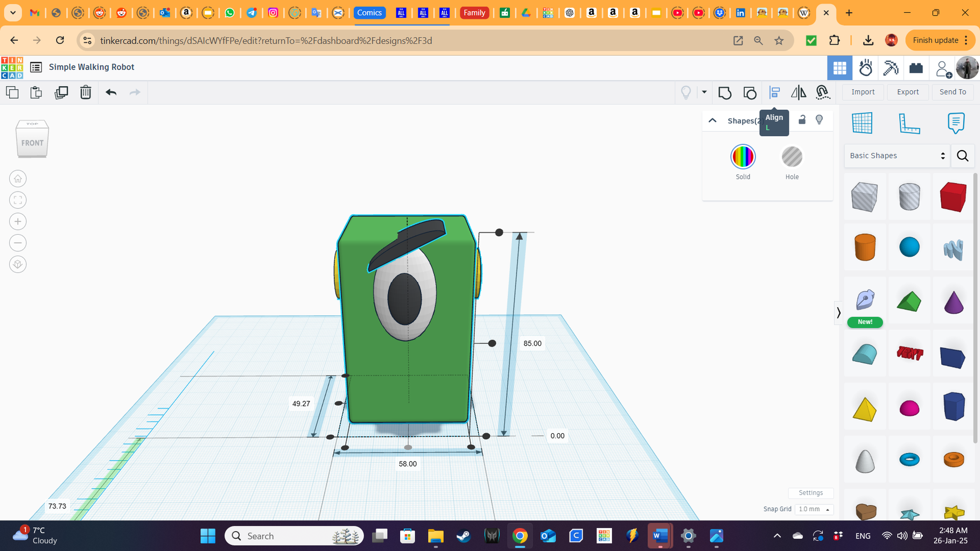Click the Duplicate and repeat icon

click(61, 92)
